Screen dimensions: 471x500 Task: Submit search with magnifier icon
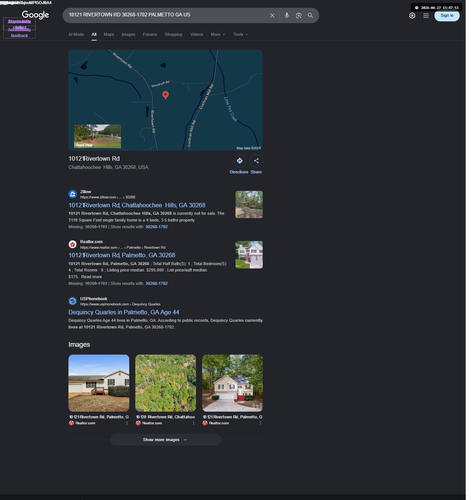(x=310, y=15)
